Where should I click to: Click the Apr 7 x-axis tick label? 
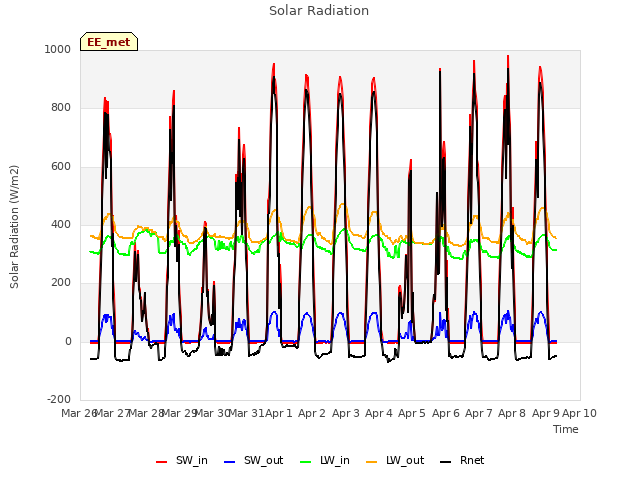point(478,413)
